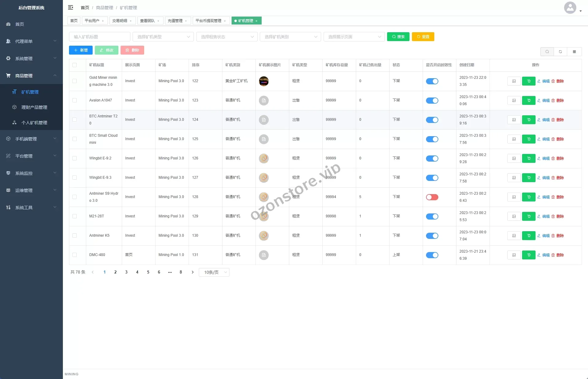The width and height of the screenshot is (588, 379).
Task: Close the 平台用户 tab
Action: click(x=103, y=21)
